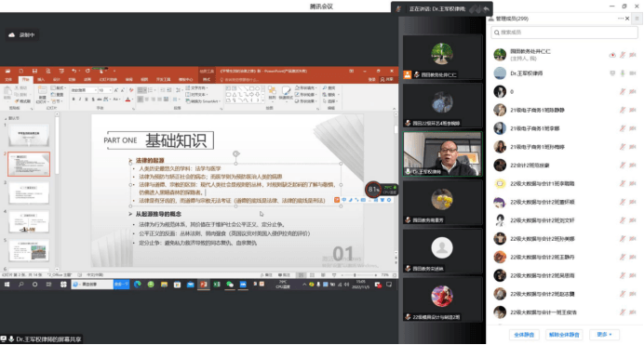Image resolution: width=644 pixels, height=345 pixels.
Task: Toggle Bold formatting in PowerPoint ribbon
Action: click(74, 100)
